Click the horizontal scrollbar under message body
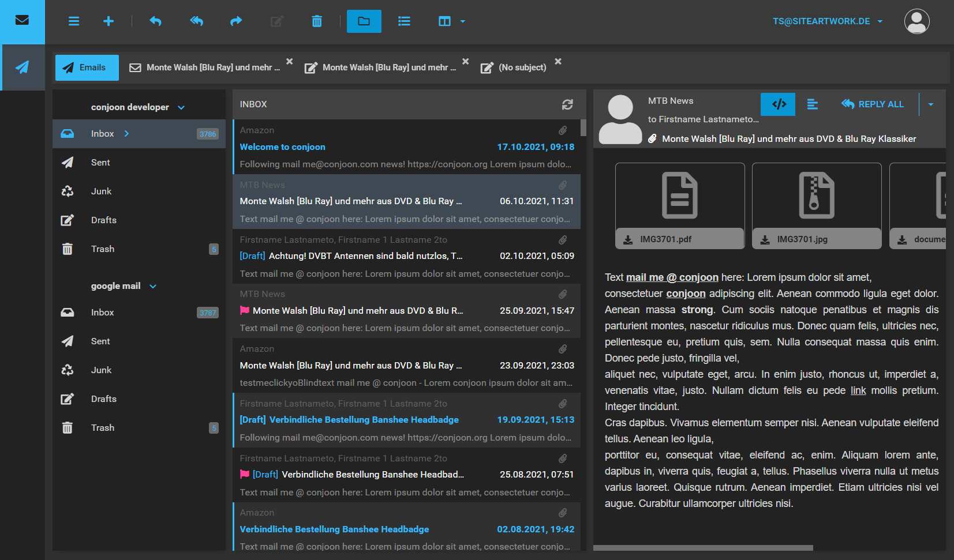The width and height of the screenshot is (954, 560). pos(703,548)
